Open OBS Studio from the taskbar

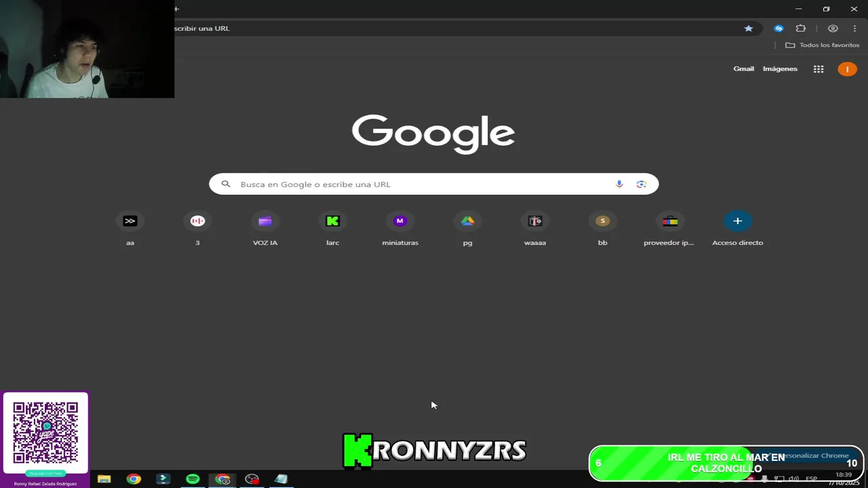pos(252,479)
